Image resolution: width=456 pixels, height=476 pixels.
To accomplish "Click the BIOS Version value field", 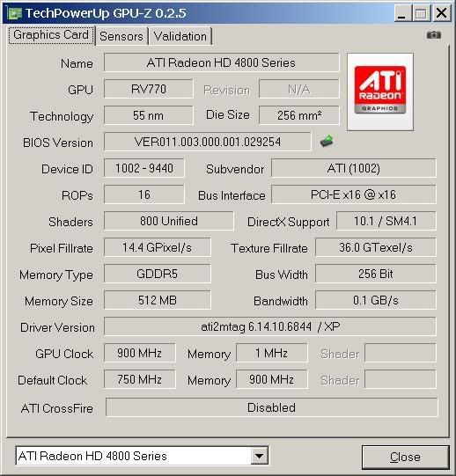I will [x=208, y=142].
